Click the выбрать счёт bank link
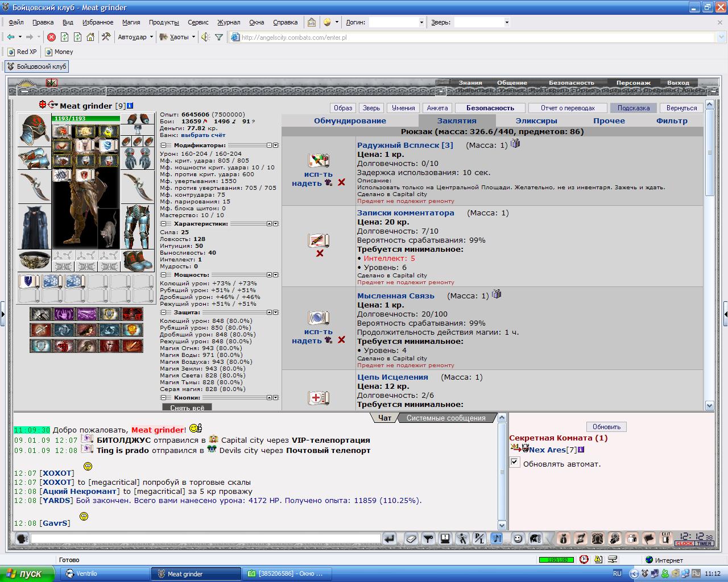The width and height of the screenshot is (728, 582). click(x=203, y=135)
